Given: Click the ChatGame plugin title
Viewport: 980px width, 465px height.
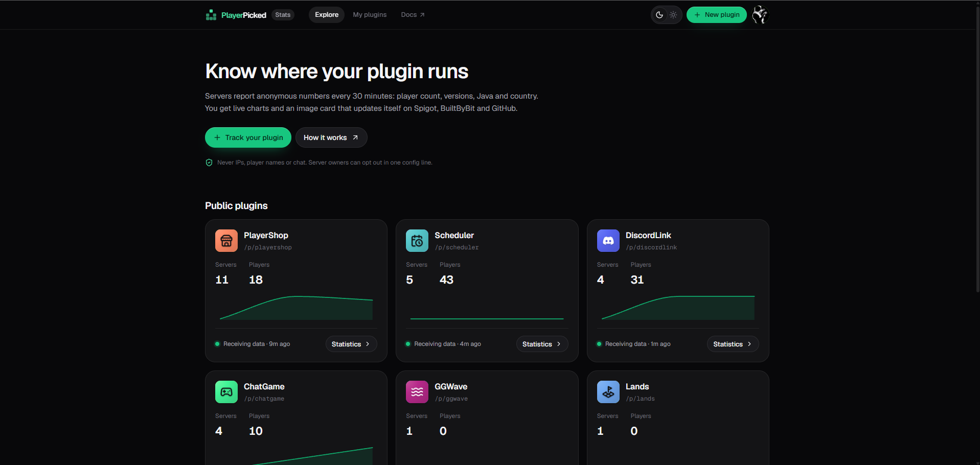Looking at the screenshot, I should [x=264, y=387].
